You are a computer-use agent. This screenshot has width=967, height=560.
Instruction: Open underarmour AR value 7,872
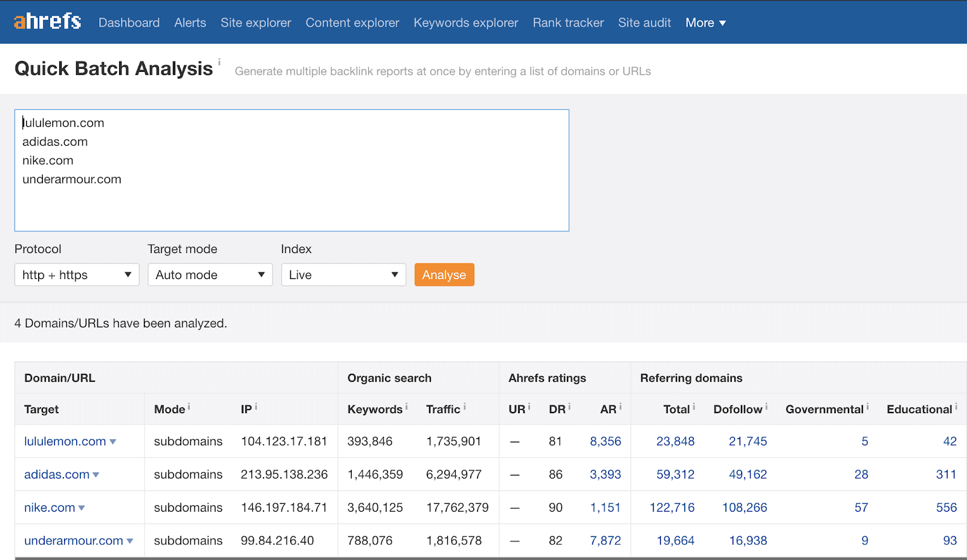click(x=606, y=541)
